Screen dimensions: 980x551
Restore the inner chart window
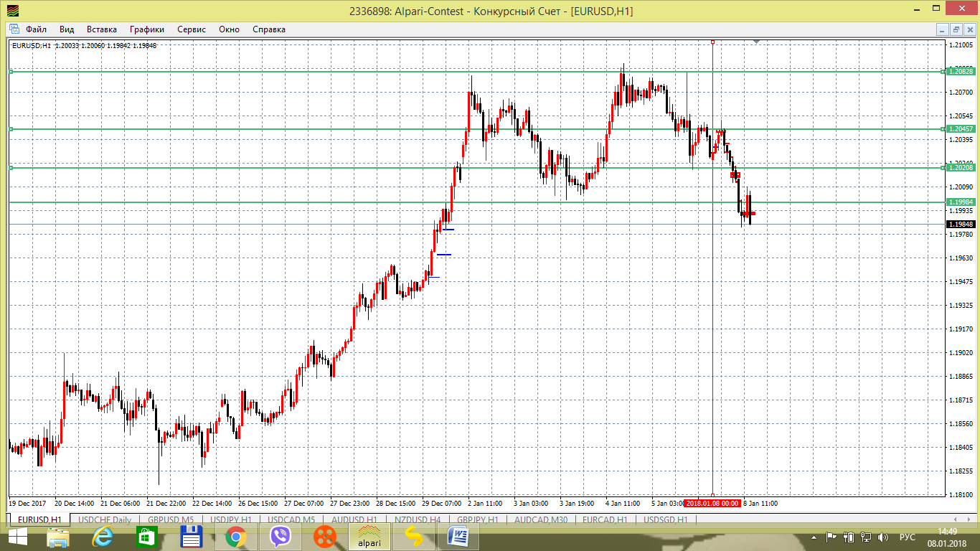(x=956, y=29)
